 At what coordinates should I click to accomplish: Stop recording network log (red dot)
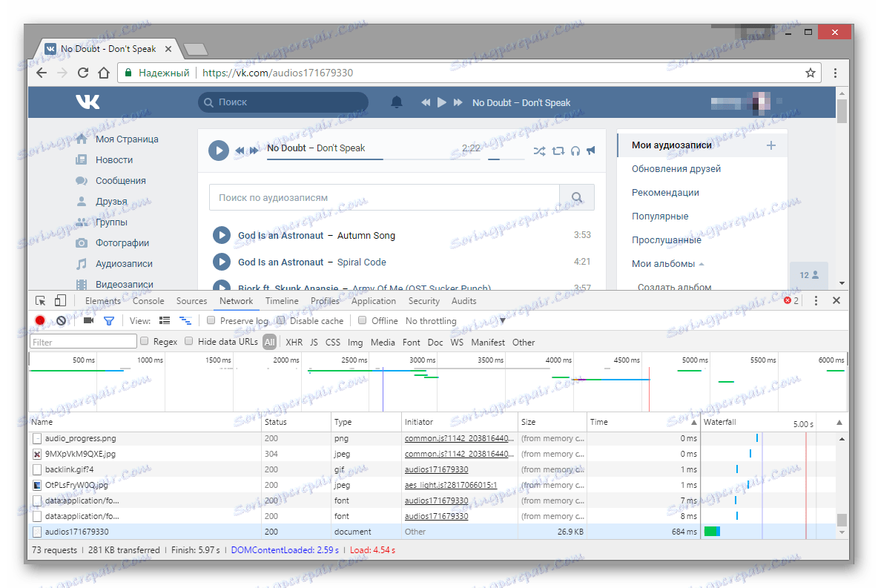click(40, 321)
